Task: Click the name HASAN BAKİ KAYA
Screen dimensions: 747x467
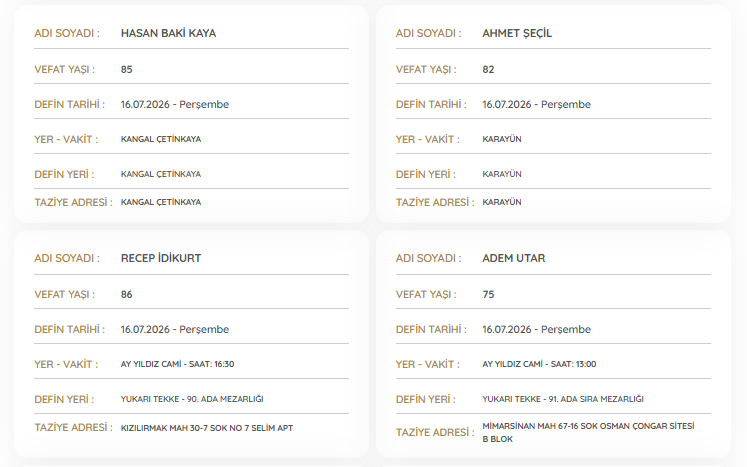Action: (x=168, y=33)
